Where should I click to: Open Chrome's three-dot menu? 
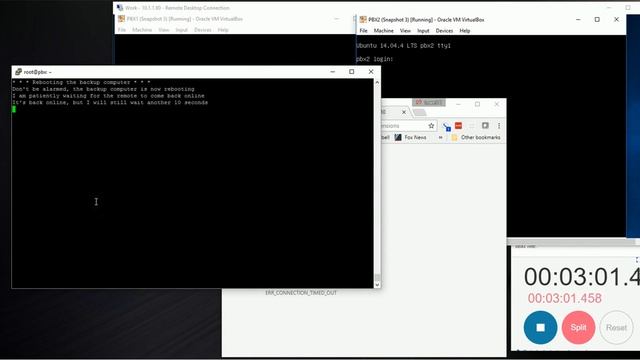click(499, 126)
